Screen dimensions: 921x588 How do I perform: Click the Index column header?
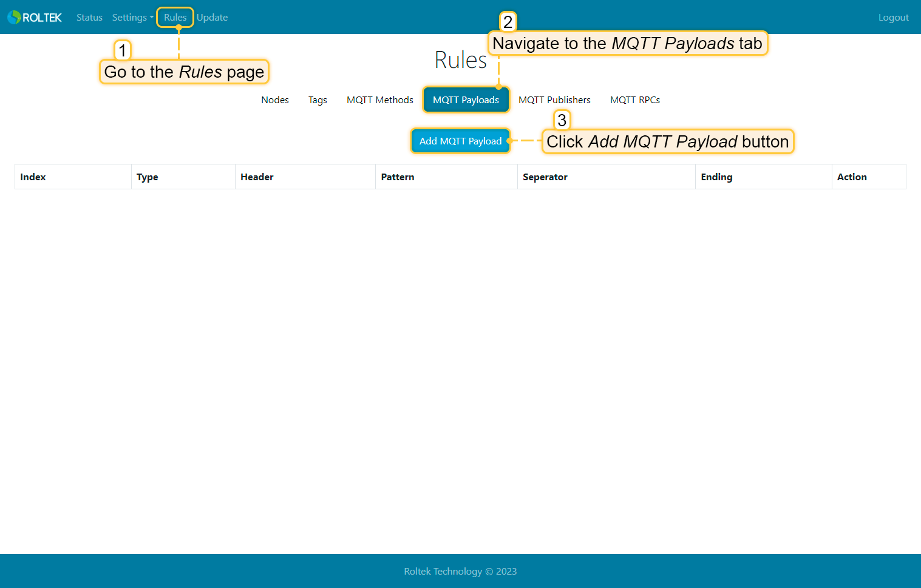pyautogui.click(x=33, y=177)
